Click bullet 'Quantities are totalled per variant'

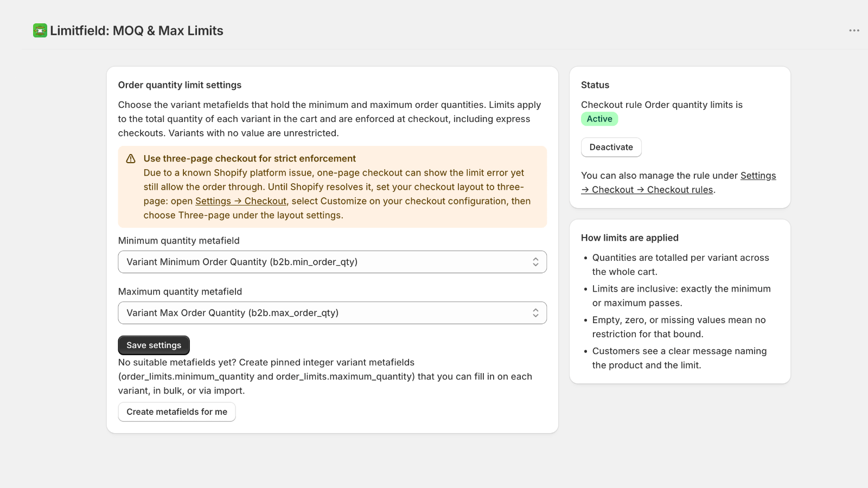pos(681,265)
